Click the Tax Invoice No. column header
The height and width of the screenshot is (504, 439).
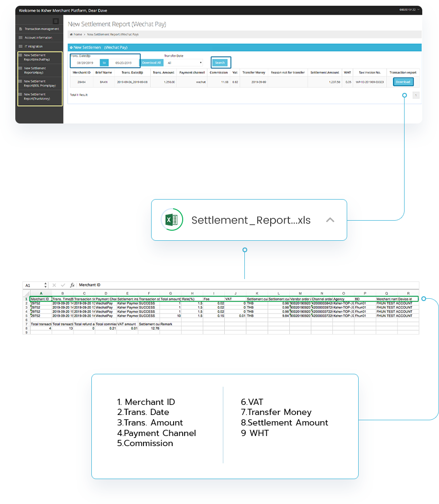pos(370,73)
